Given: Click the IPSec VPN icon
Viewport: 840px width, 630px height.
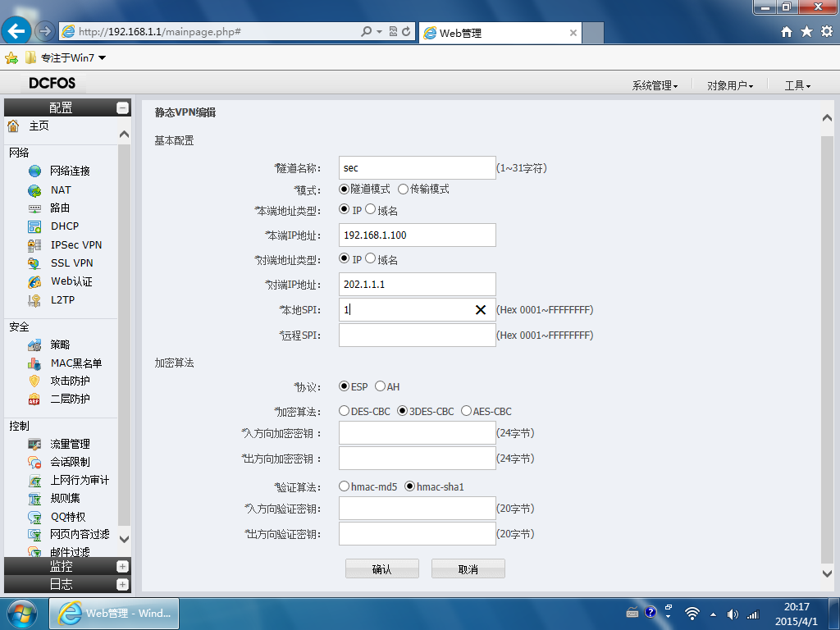Looking at the screenshot, I should [x=34, y=245].
